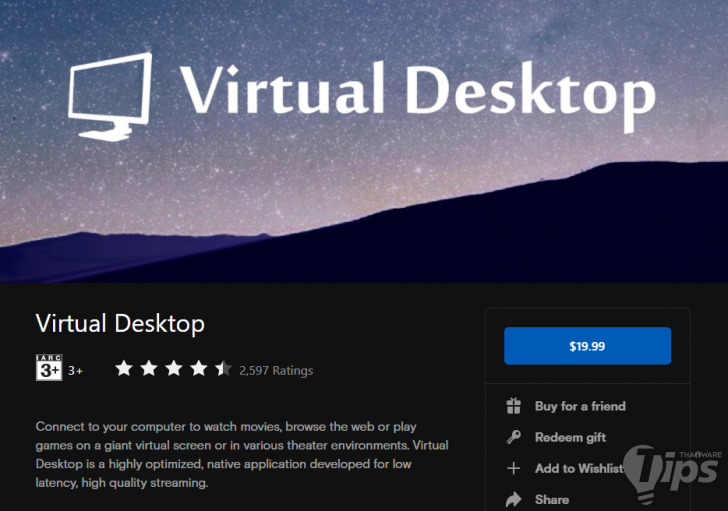Click the key icon for redeeming
728x511 pixels.
pyautogui.click(x=514, y=437)
